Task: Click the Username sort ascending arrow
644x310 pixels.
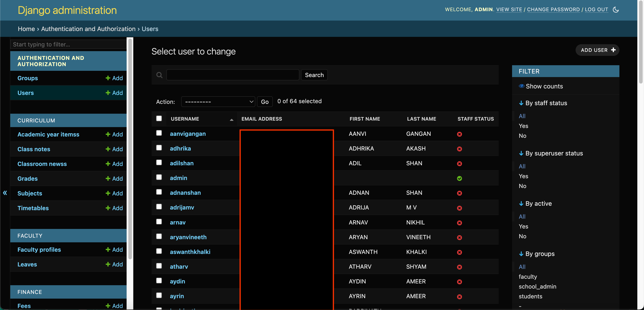Action: [231, 119]
